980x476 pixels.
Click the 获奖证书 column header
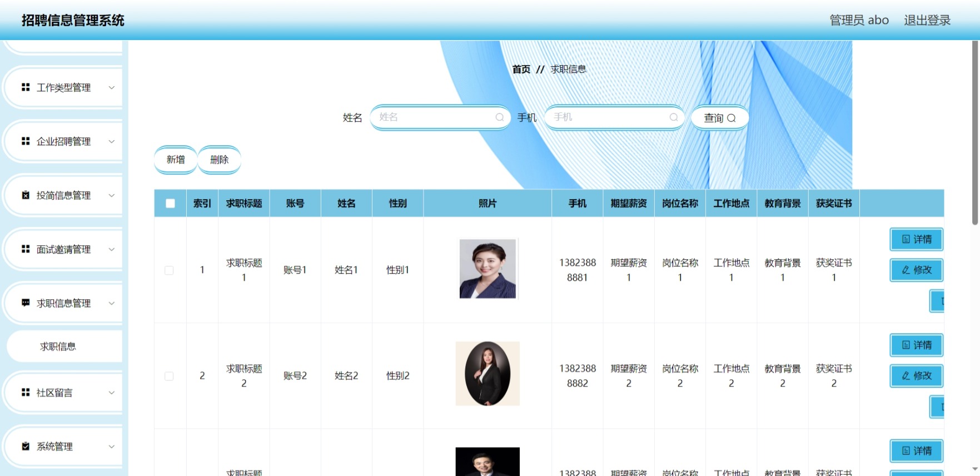click(834, 204)
